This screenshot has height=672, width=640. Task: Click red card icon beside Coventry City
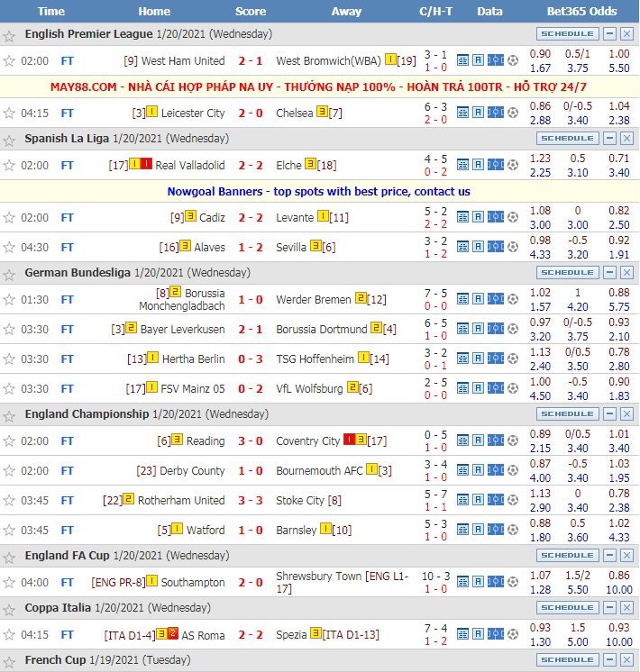click(349, 440)
